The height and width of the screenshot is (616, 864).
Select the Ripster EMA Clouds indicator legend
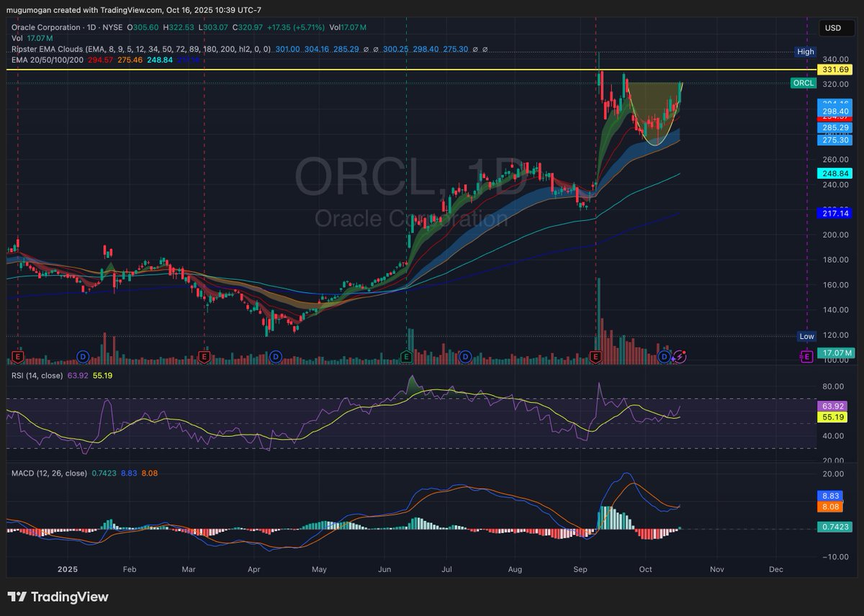pos(140,49)
